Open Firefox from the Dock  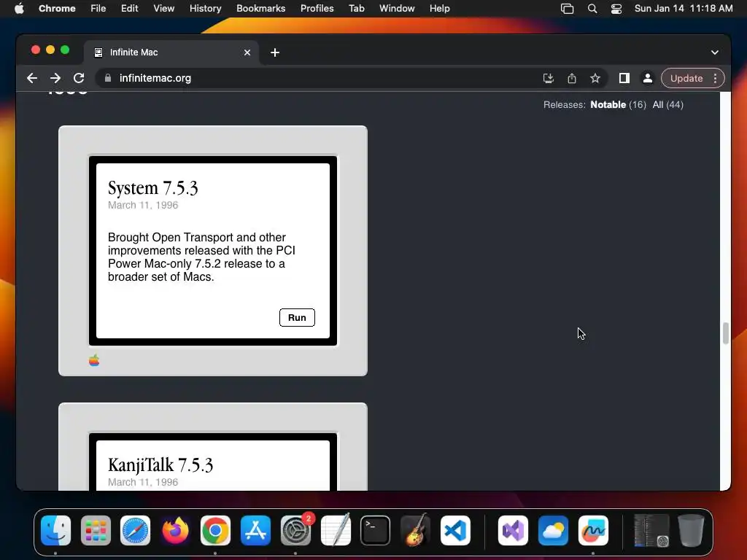pyautogui.click(x=175, y=531)
